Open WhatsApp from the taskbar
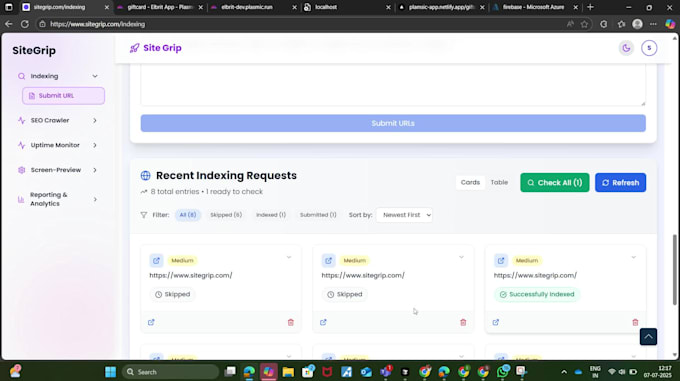The width and height of the screenshot is (680, 381). [x=503, y=371]
